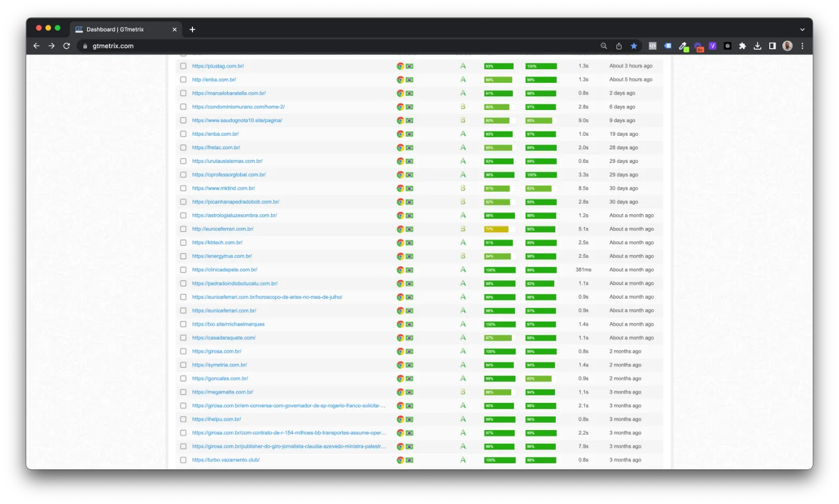Click the Chrome icon for plustag.com.br
The width and height of the screenshot is (839, 504).
[400, 66]
